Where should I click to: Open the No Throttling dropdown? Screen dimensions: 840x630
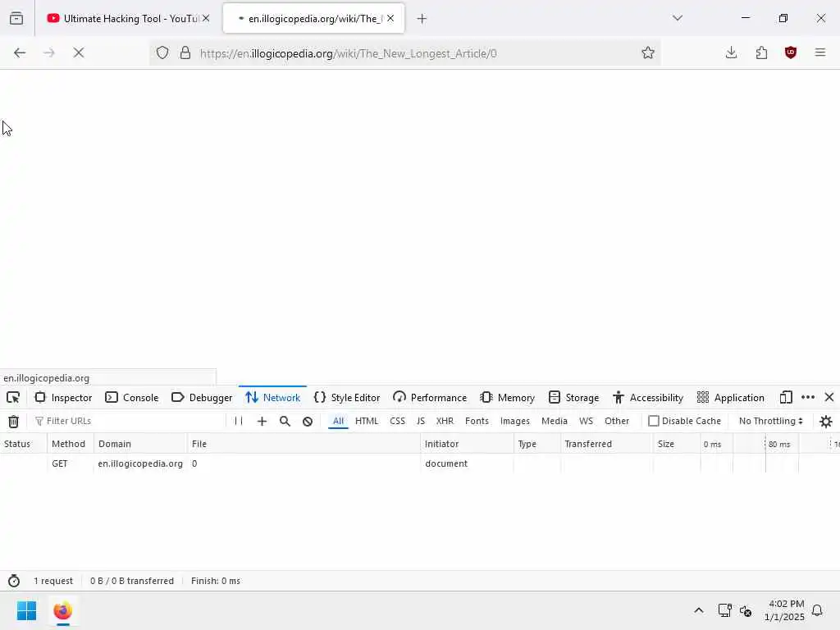coord(770,421)
